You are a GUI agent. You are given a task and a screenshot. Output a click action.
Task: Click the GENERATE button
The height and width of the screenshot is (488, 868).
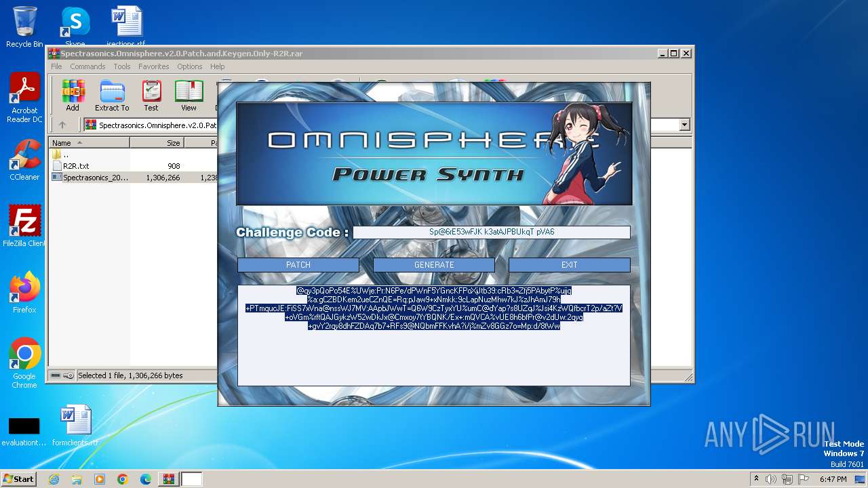click(434, 265)
